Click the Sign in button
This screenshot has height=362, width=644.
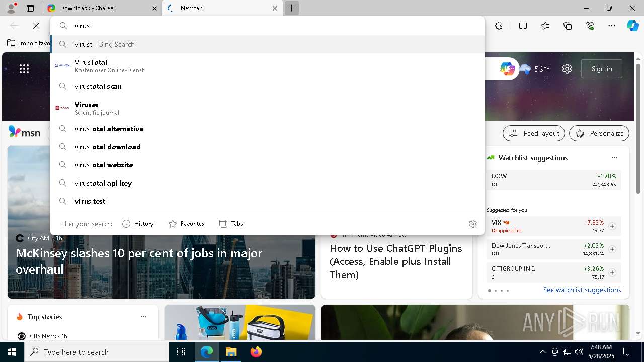pyautogui.click(x=602, y=69)
